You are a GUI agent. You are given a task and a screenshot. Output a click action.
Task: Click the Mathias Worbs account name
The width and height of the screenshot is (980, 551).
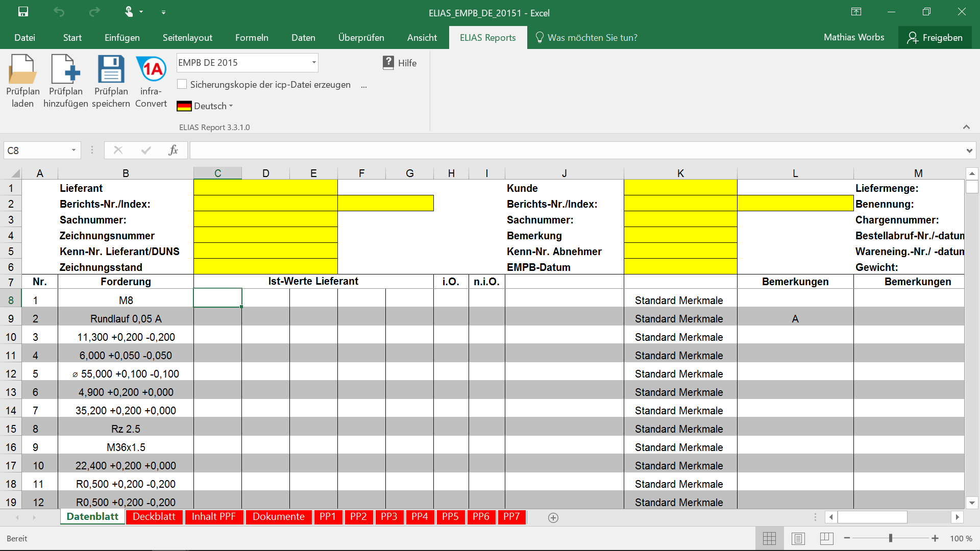click(854, 37)
